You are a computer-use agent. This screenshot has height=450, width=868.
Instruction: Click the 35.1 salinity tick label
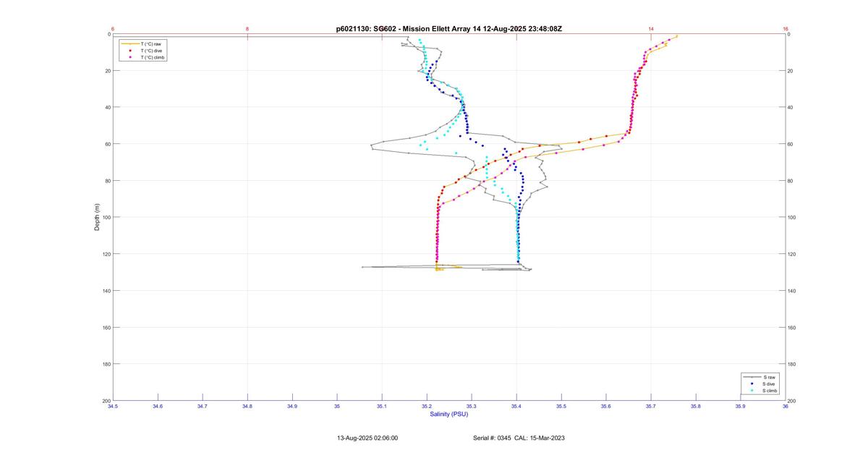[x=382, y=407]
